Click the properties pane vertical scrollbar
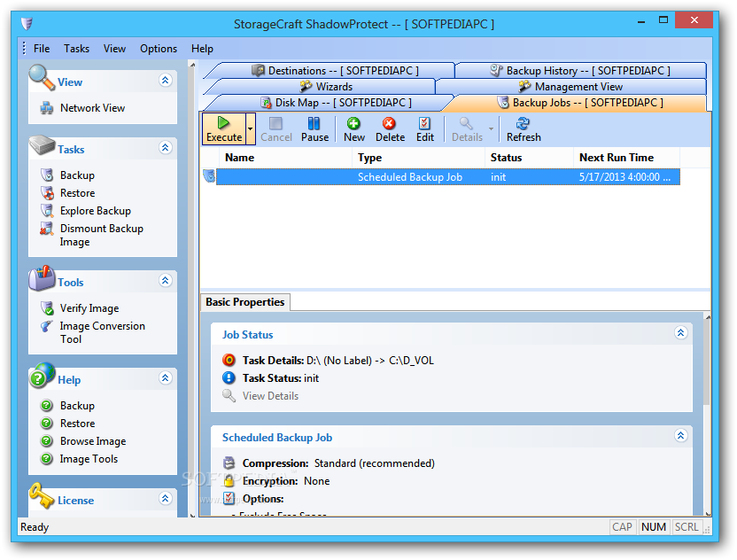Image resolution: width=737 pixels, height=560 pixels. [707, 363]
